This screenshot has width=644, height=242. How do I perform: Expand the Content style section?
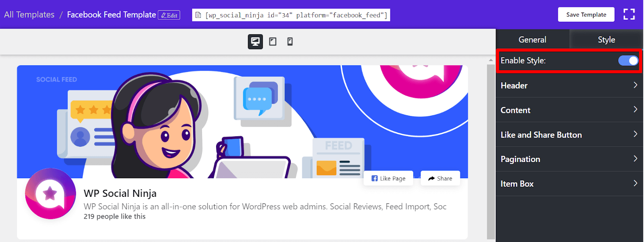point(569,110)
